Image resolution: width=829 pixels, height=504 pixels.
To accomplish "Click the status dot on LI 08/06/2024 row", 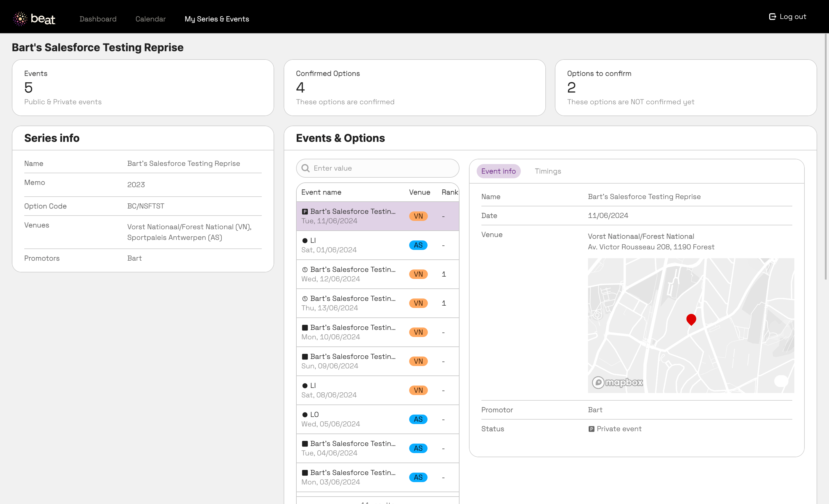I will click(305, 386).
